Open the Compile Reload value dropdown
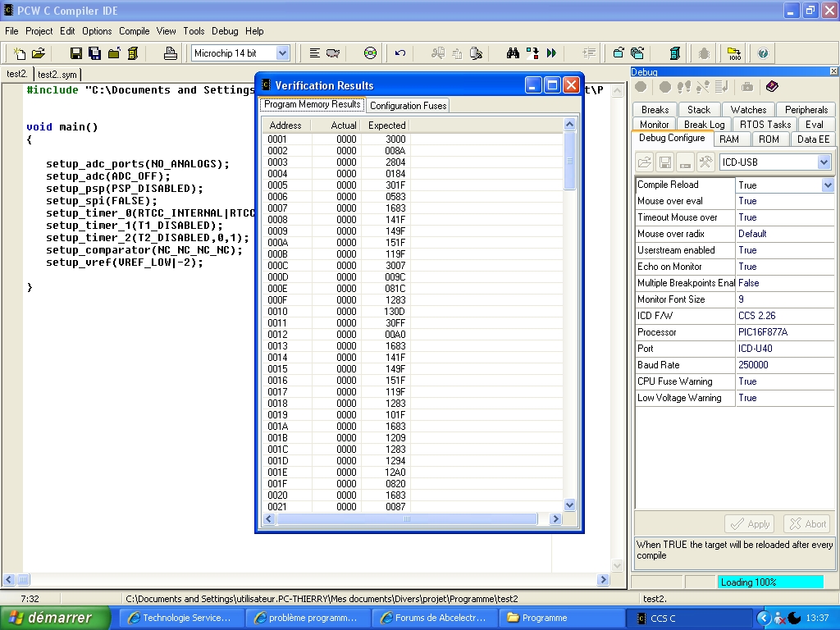Viewport: 840px width, 630px height. pos(827,185)
